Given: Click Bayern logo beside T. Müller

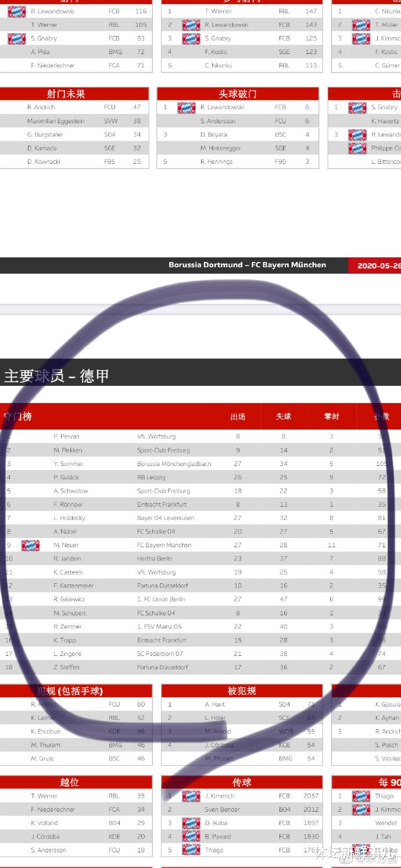Looking at the screenshot, I should tap(361, 25).
